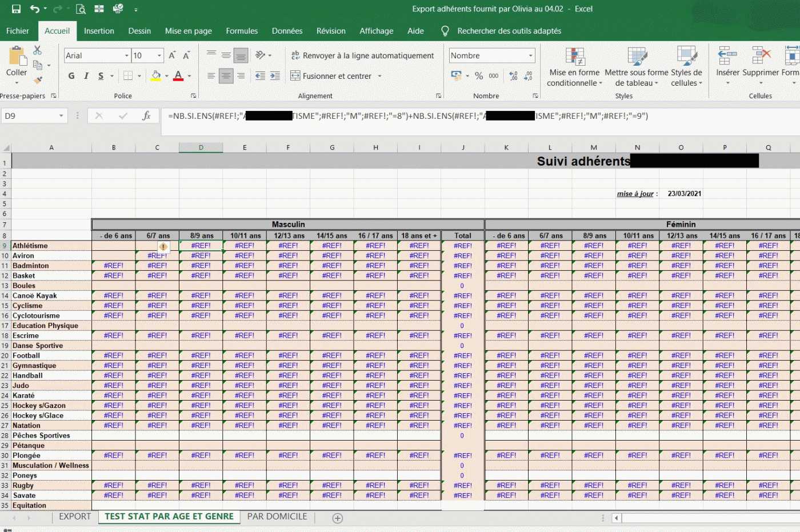Click the Undo arrow icon
This screenshot has width=800, height=532.
(34, 9)
